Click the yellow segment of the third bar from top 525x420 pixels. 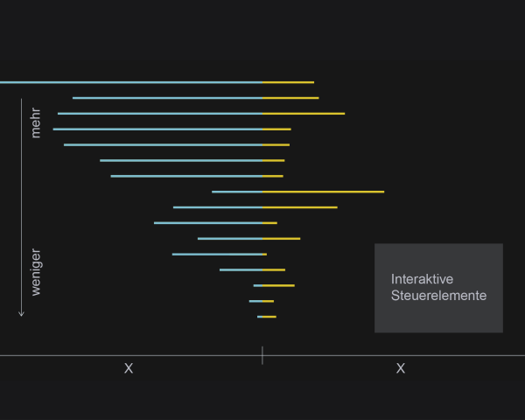(304, 114)
